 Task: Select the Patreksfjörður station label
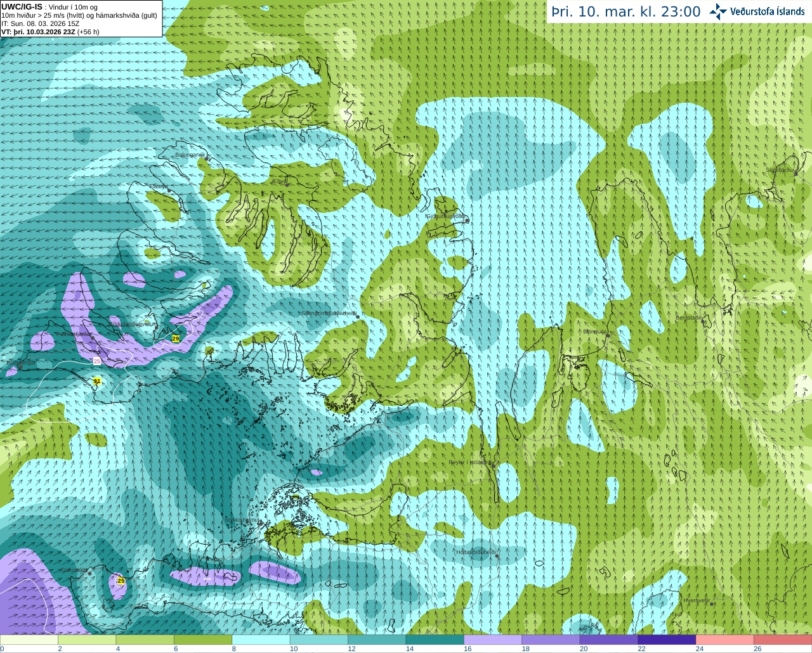pos(74,333)
